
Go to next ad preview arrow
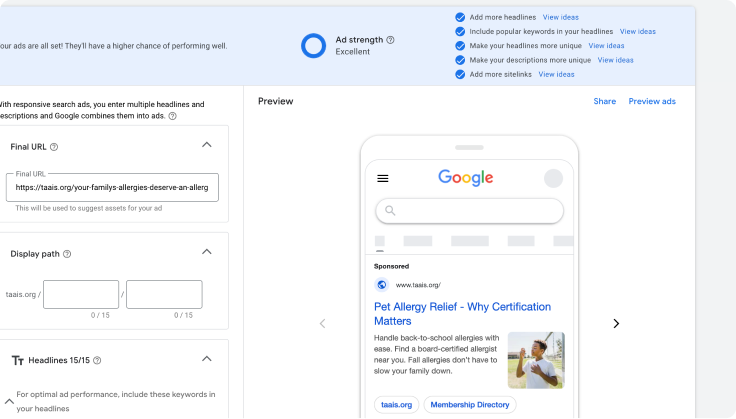[616, 323]
